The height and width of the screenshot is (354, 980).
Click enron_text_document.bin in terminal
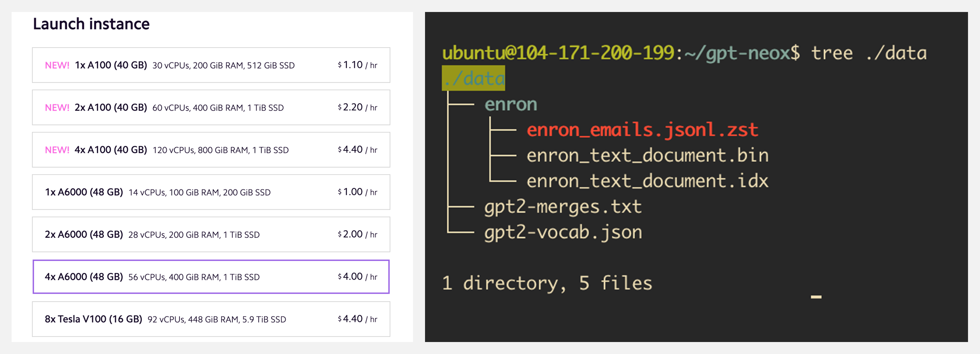647,155
